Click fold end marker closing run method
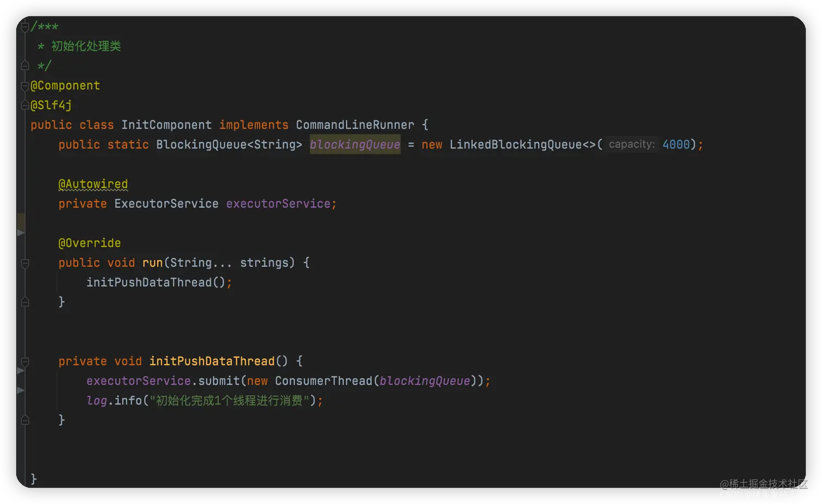The image size is (822, 504). pyautogui.click(x=25, y=302)
